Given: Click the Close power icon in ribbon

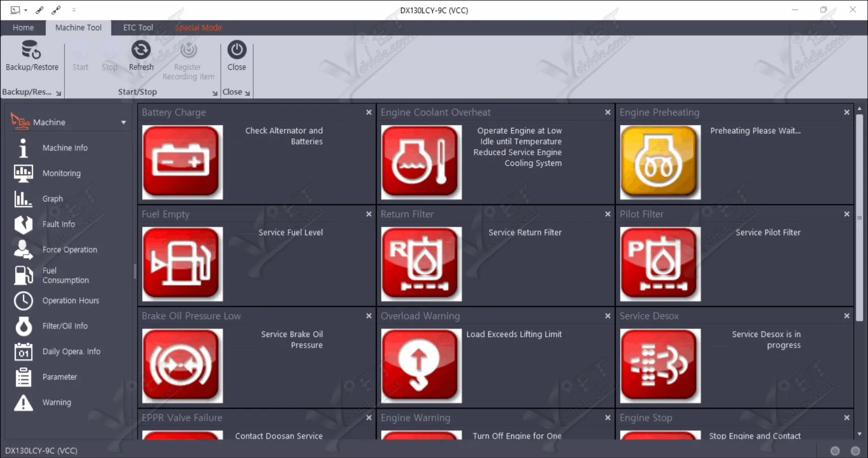Looking at the screenshot, I should click(237, 50).
